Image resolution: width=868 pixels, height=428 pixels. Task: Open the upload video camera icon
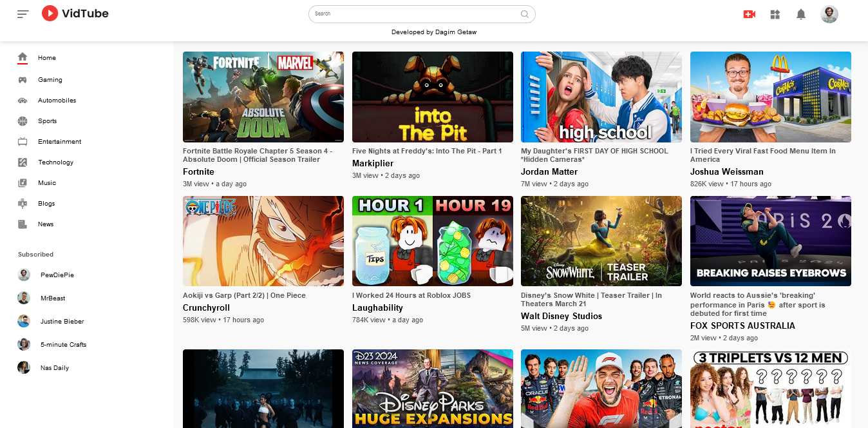pyautogui.click(x=749, y=14)
